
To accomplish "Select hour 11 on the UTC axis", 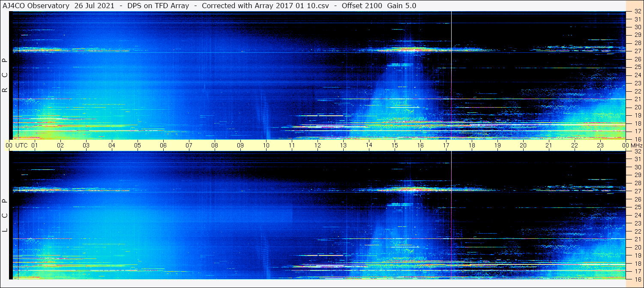I will click(x=292, y=145).
